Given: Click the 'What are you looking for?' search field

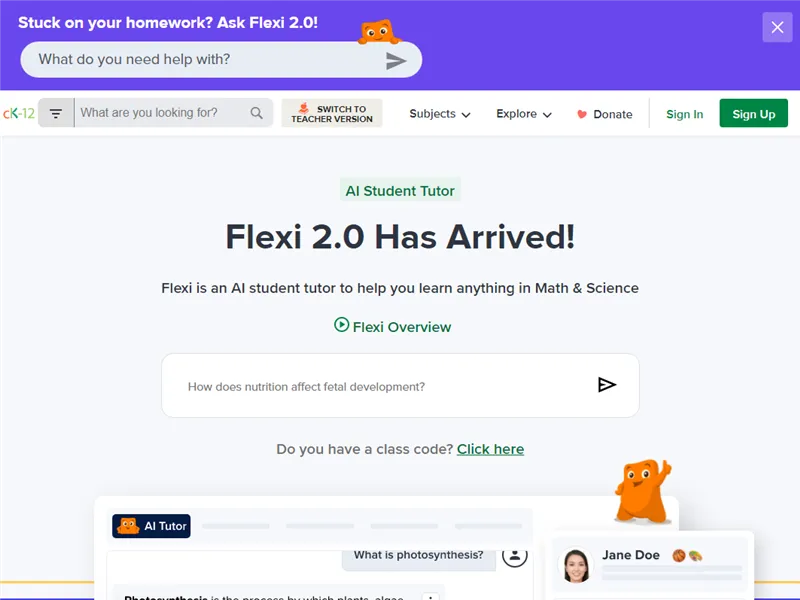Looking at the screenshot, I should pos(163,113).
